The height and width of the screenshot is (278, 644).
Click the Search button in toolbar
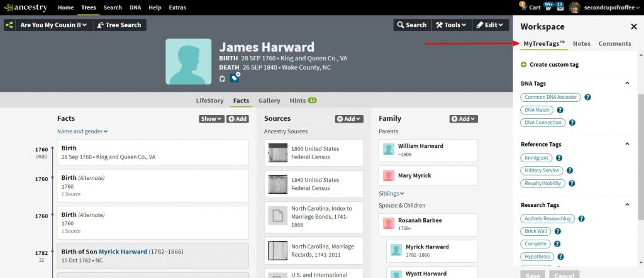click(413, 25)
